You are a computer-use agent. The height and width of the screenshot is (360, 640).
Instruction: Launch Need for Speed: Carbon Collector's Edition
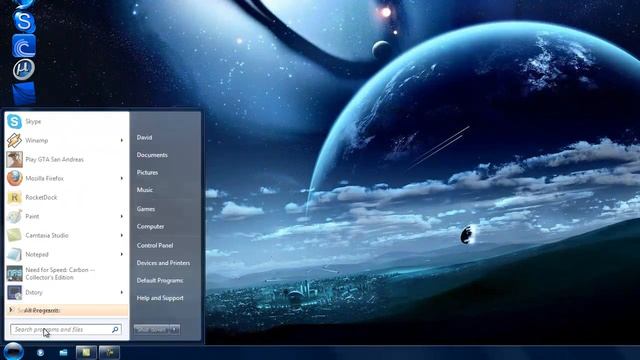coord(66,273)
